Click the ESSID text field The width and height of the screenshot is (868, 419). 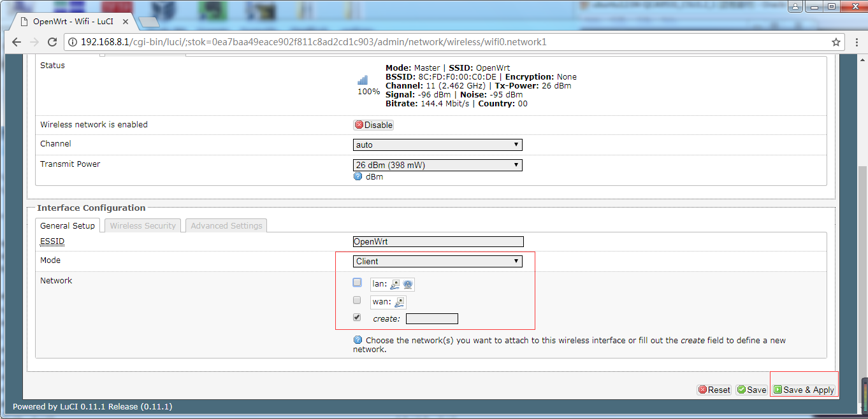438,242
